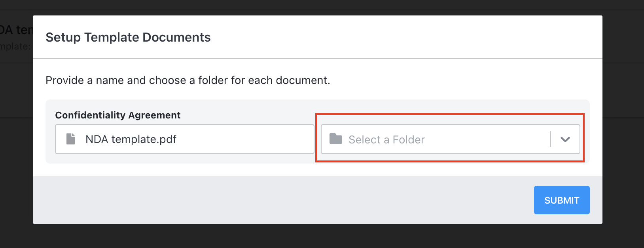Screen dimensions: 644x248
Task: Click the document file icon
Action: tap(71, 139)
